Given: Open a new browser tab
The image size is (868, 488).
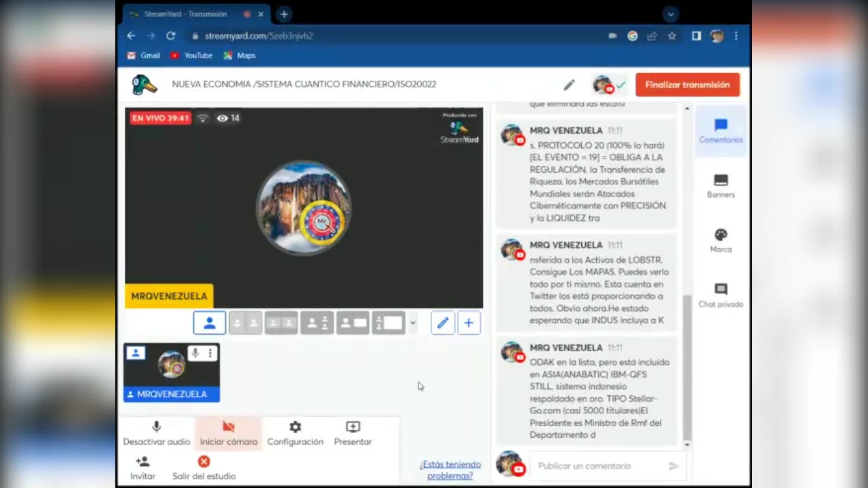Looking at the screenshot, I should click(x=283, y=14).
